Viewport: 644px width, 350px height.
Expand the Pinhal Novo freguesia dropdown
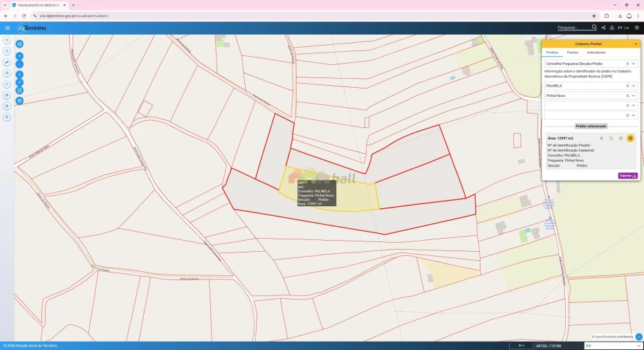click(634, 95)
